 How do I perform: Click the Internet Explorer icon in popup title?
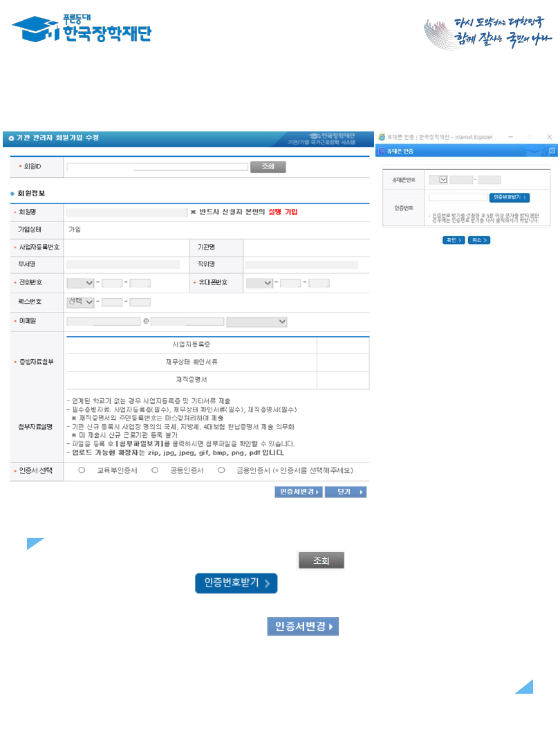coord(381,137)
